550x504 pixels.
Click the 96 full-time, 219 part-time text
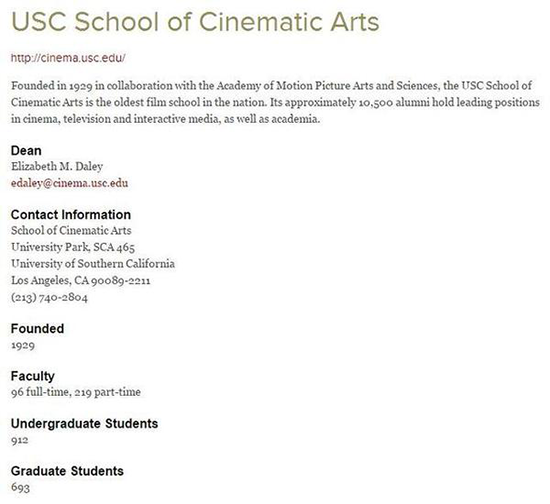[x=76, y=392]
